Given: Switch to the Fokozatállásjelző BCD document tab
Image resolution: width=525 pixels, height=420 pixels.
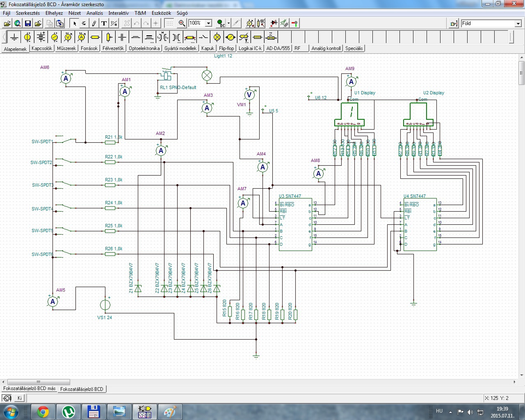Looking at the screenshot, I should 82,389.
